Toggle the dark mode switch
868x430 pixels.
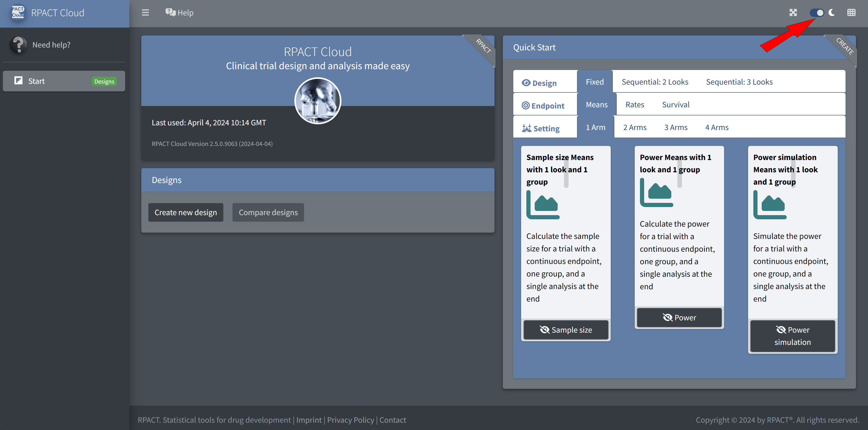coord(817,13)
